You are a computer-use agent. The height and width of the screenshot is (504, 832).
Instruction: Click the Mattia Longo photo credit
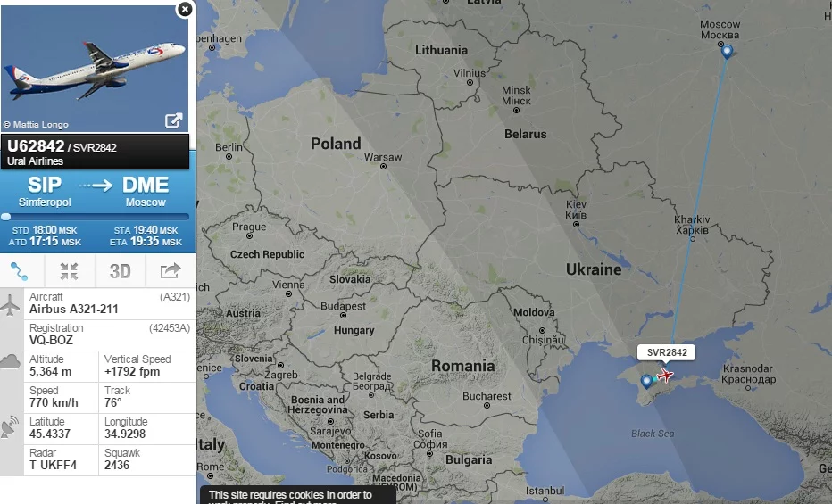pyautogui.click(x=36, y=125)
